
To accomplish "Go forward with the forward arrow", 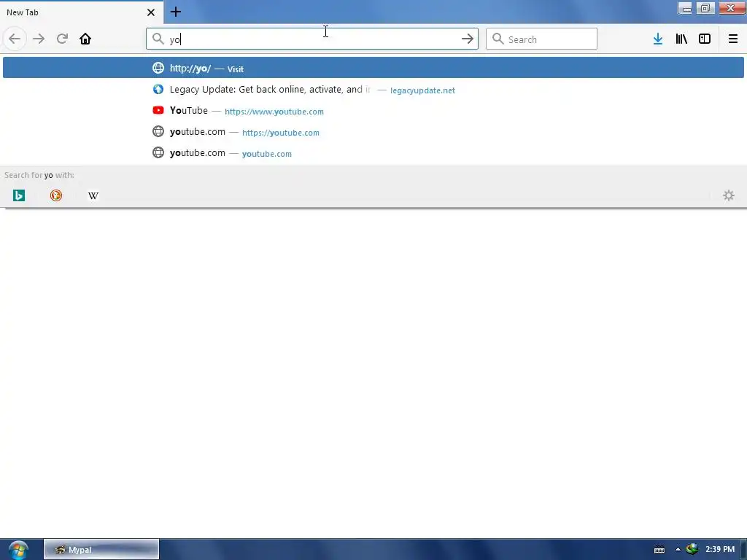I will pos(39,39).
